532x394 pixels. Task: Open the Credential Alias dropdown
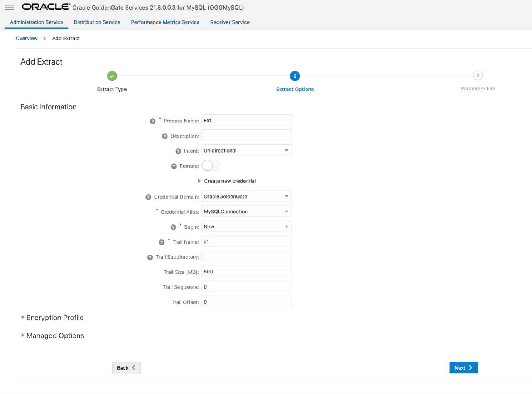click(x=246, y=212)
